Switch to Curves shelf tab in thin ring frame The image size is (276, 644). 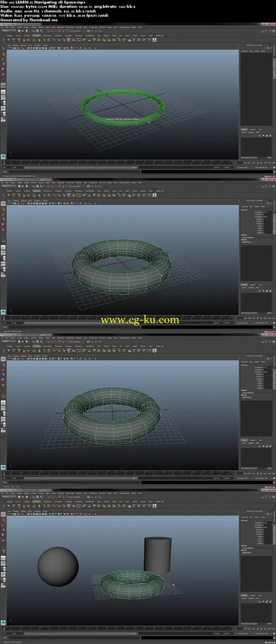coord(18,35)
